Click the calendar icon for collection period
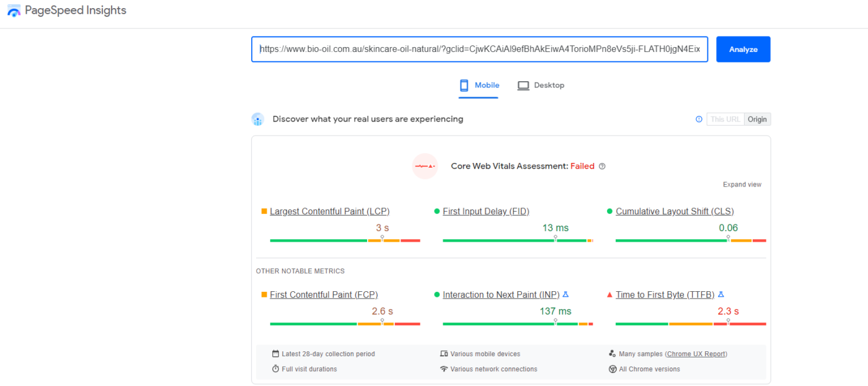The width and height of the screenshot is (868, 386). click(275, 354)
